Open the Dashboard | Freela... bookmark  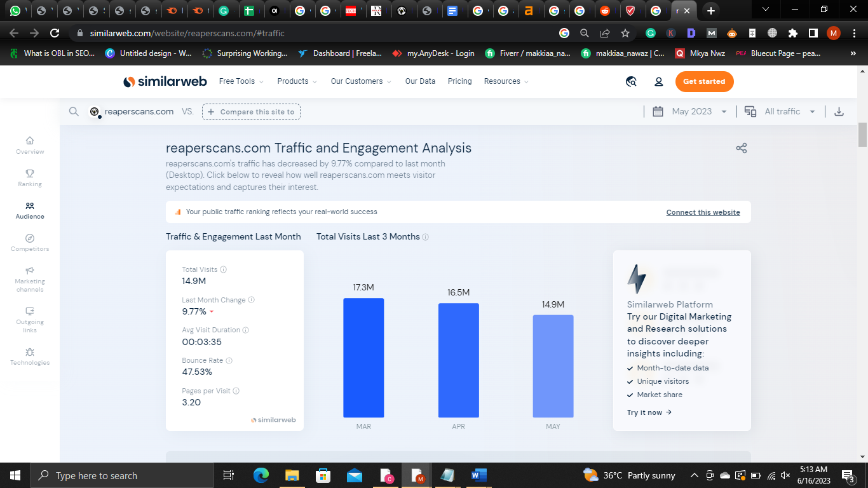[x=340, y=53]
